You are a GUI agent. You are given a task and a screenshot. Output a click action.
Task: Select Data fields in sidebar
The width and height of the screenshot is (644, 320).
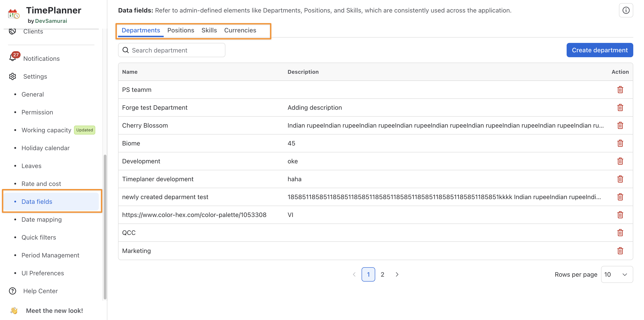tap(52, 202)
